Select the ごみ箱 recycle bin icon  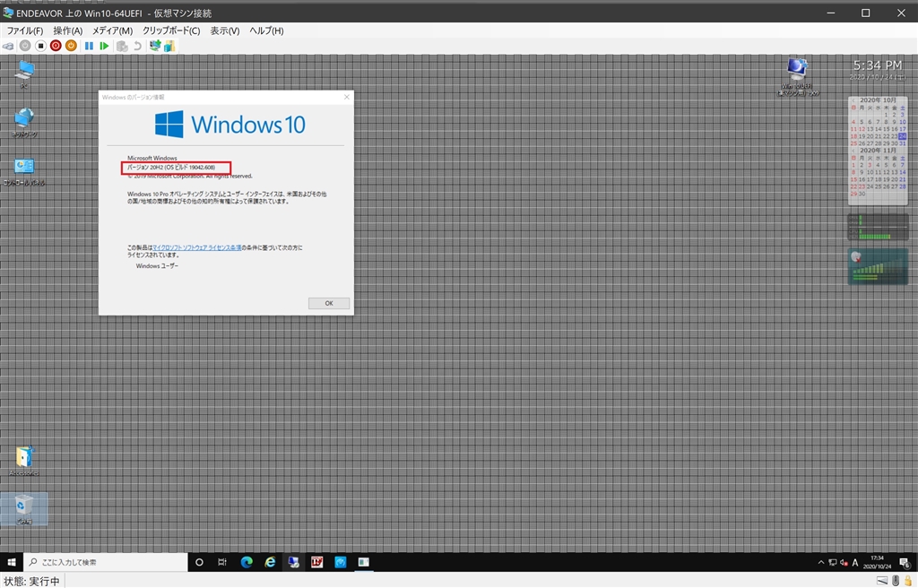point(24,508)
